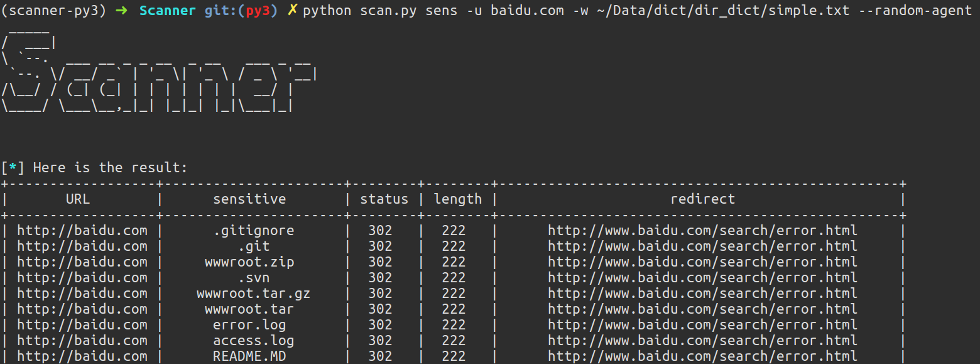Click the '[*] Here is the result:' line
The width and height of the screenshot is (980, 364).
(x=94, y=168)
